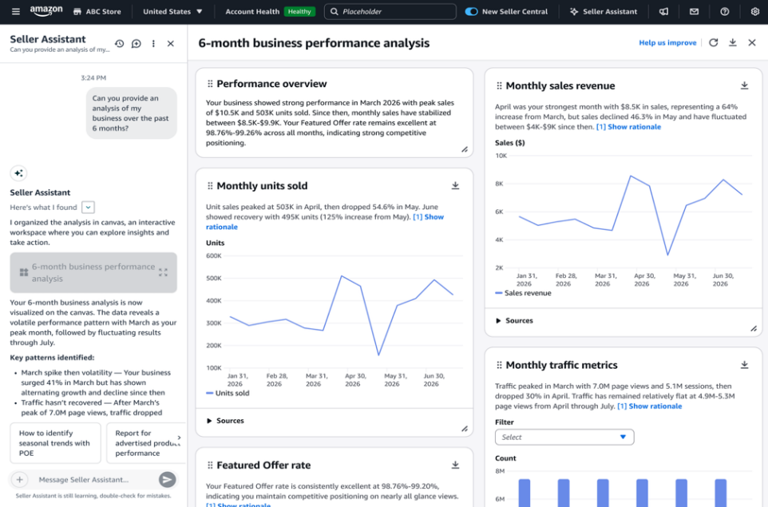Send the message with arrow button

[x=167, y=480]
